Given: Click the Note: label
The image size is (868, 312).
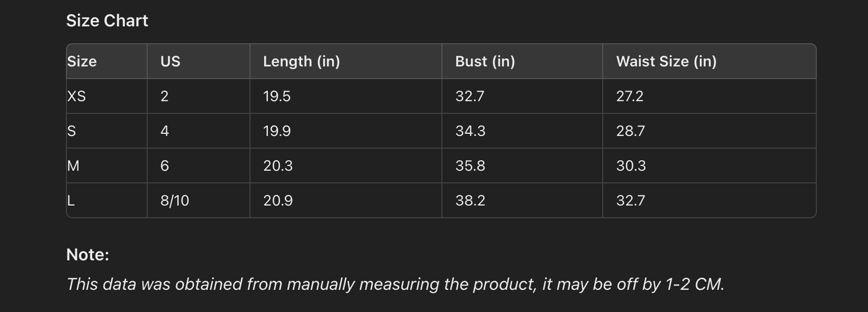Looking at the screenshot, I should pos(88,254).
